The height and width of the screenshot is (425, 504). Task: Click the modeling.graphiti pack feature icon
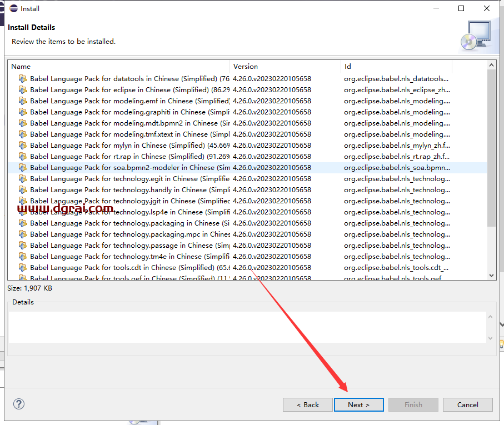click(22, 112)
